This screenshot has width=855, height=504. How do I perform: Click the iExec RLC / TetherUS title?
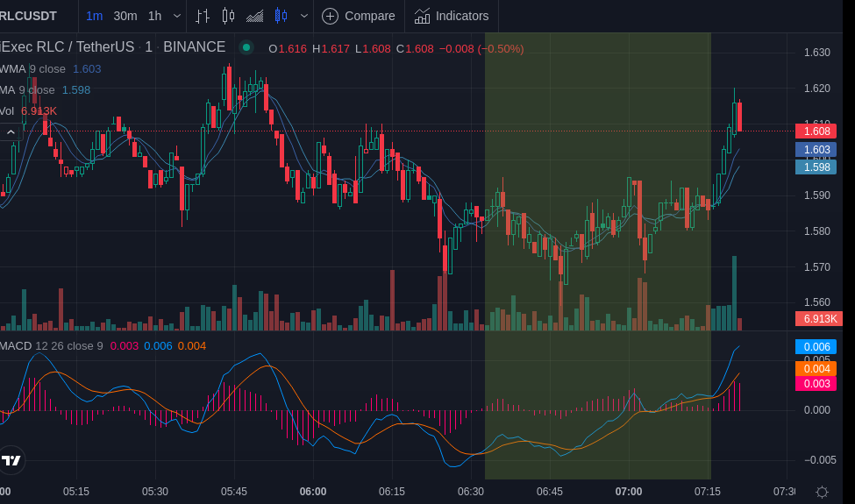point(67,46)
